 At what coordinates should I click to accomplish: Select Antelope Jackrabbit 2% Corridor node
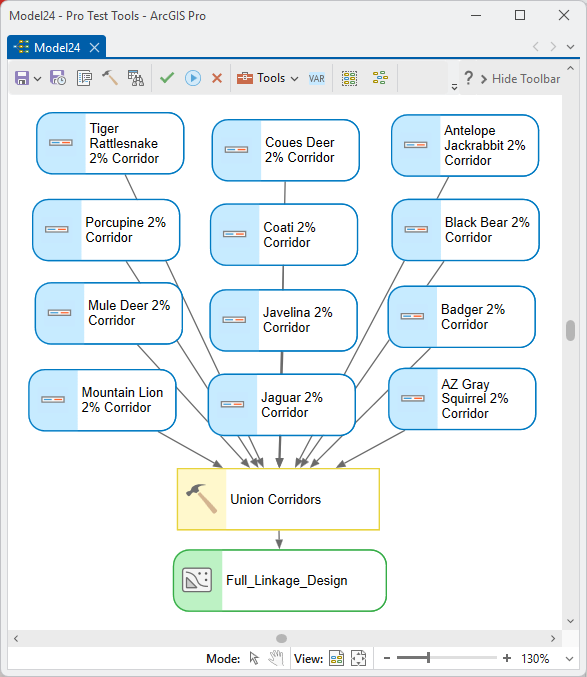tap(465, 145)
